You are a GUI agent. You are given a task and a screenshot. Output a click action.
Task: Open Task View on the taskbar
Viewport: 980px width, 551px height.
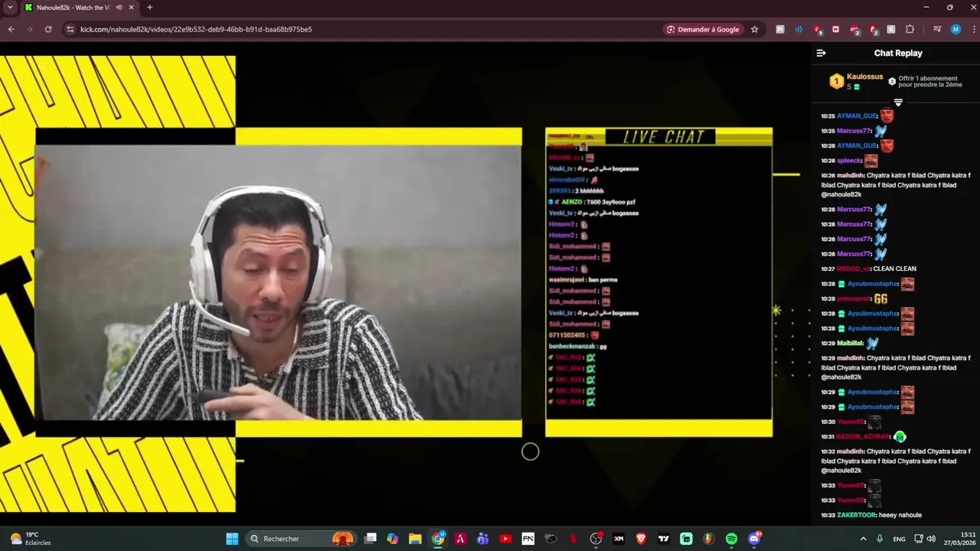pyautogui.click(x=371, y=539)
